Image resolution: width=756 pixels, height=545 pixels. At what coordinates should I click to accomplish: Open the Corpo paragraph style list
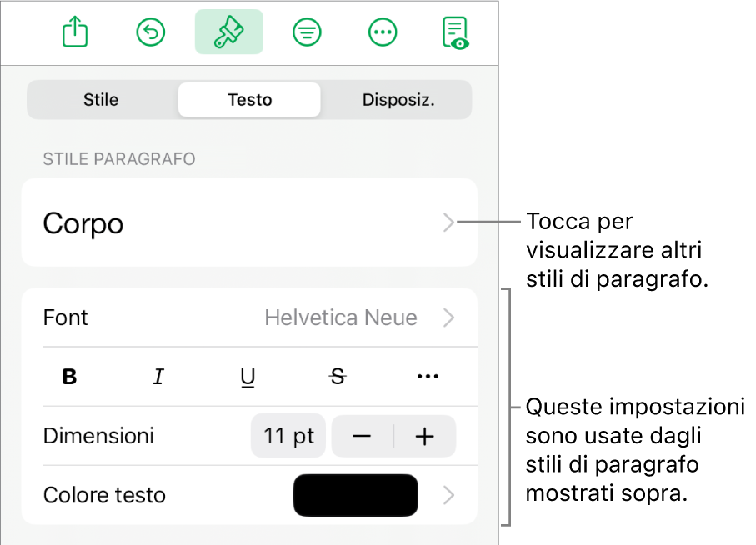coord(249,222)
